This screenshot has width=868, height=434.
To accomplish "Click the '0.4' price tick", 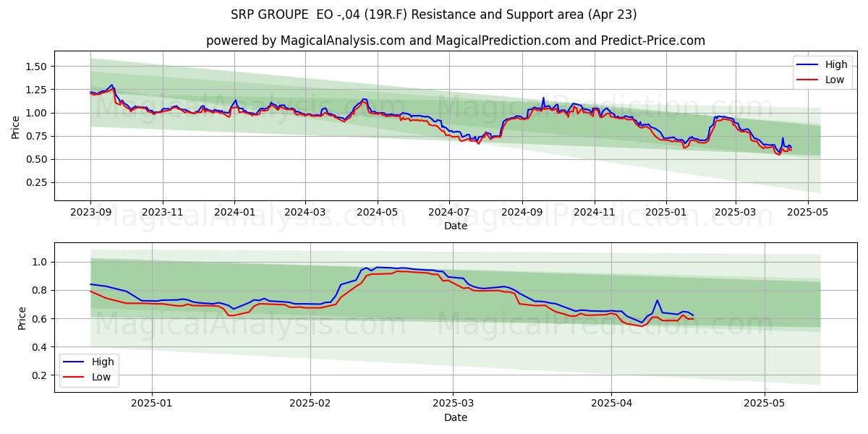I will coord(40,347).
